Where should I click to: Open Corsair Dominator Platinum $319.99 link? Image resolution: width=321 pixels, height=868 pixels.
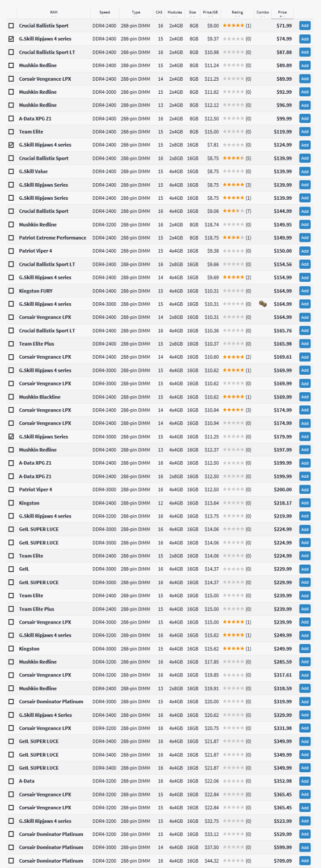pyautogui.click(x=51, y=701)
